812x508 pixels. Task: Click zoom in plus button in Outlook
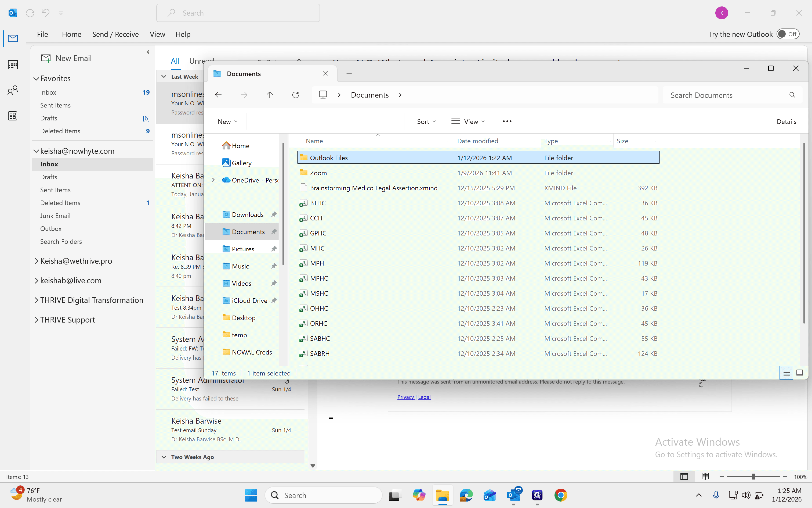(785, 476)
